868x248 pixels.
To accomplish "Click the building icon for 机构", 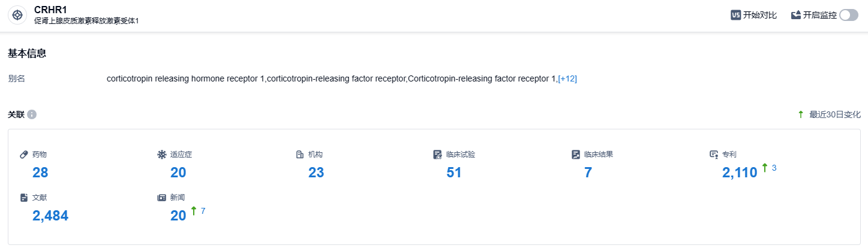I will 299,155.
